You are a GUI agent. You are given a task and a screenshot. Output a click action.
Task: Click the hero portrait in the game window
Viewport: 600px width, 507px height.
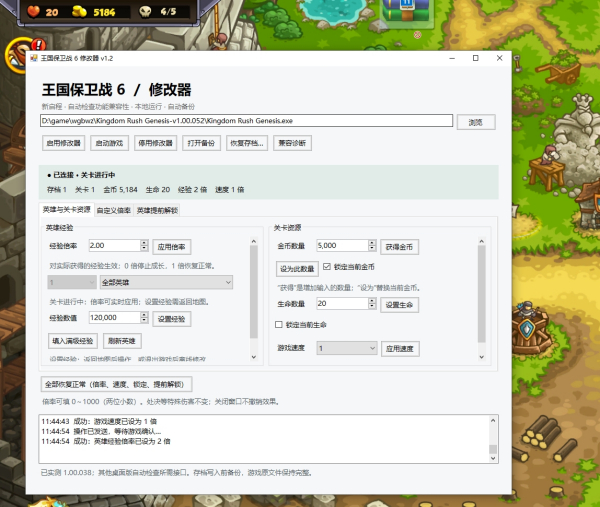click(17, 55)
